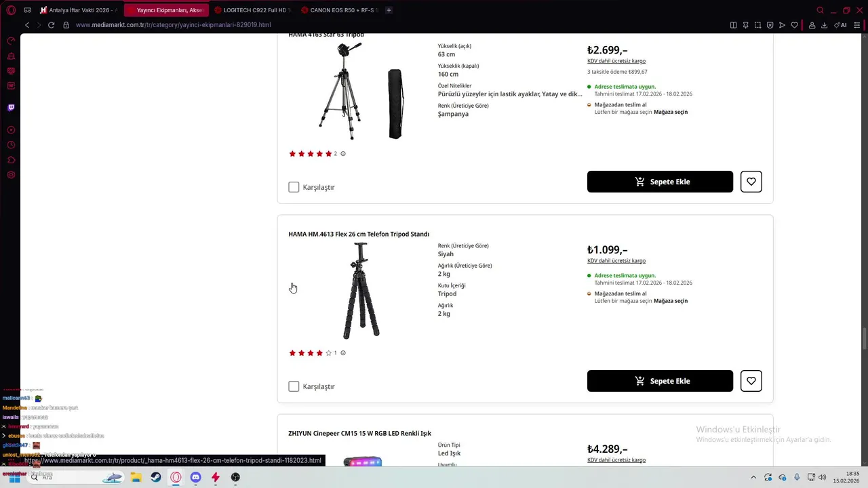The width and height of the screenshot is (868, 488).
Task: Click the 3 taksitle ödeme ₺899,67 text
Action: (x=617, y=72)
